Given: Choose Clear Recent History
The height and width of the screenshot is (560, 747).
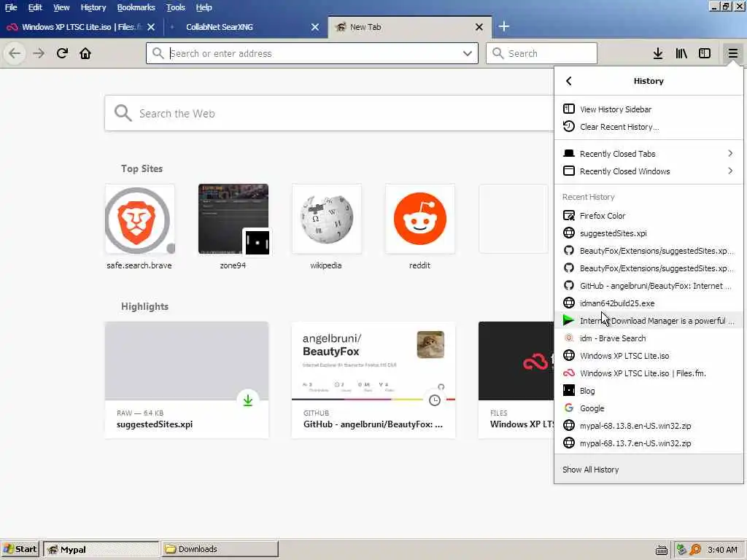Looking at the screenshot, I should click(x=649, y=127).
